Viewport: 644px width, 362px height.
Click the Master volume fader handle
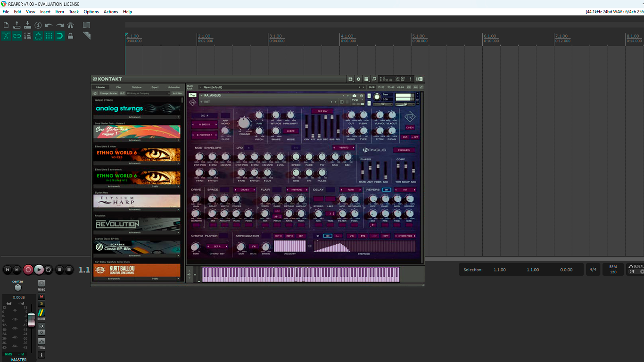31,320
